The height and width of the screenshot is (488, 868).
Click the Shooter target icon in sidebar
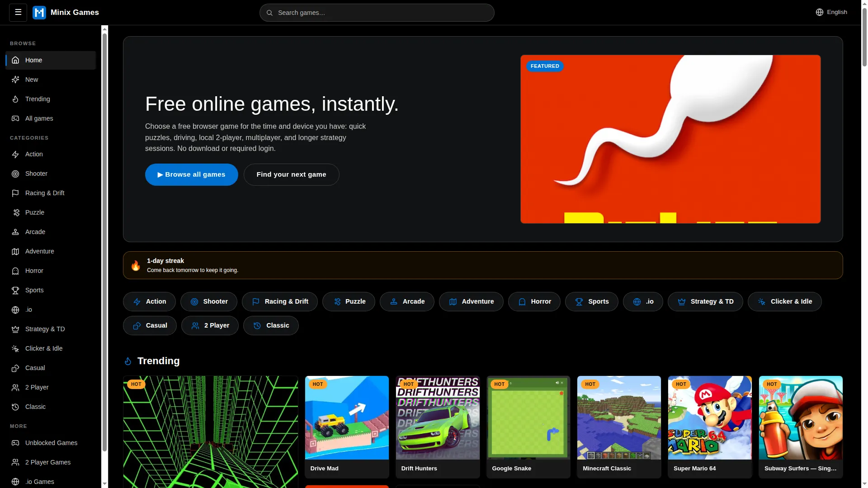15,174
